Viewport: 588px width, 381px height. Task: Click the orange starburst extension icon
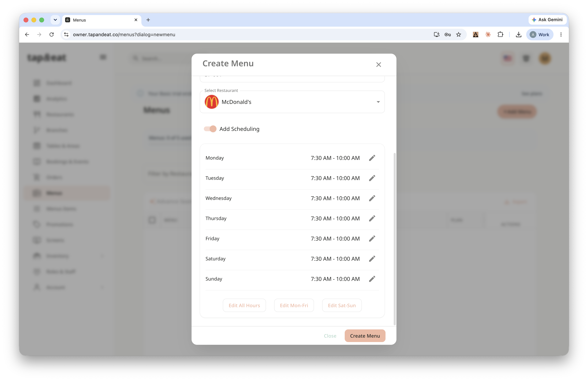click(488, 35)
